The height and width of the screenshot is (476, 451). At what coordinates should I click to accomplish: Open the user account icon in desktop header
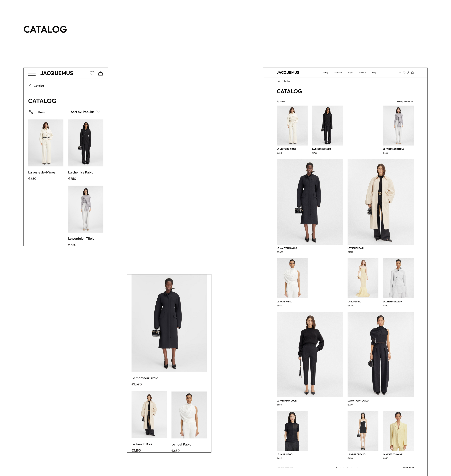click(408, 73)
